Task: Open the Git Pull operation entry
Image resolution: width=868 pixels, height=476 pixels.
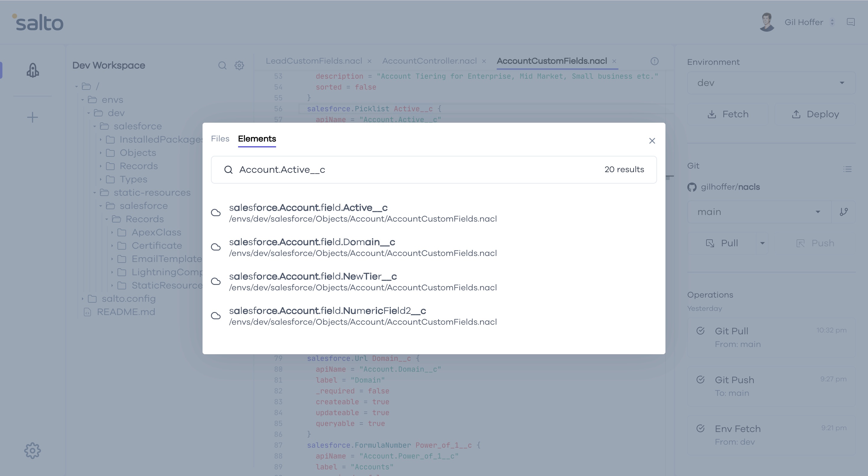Action: coord(771,337)
